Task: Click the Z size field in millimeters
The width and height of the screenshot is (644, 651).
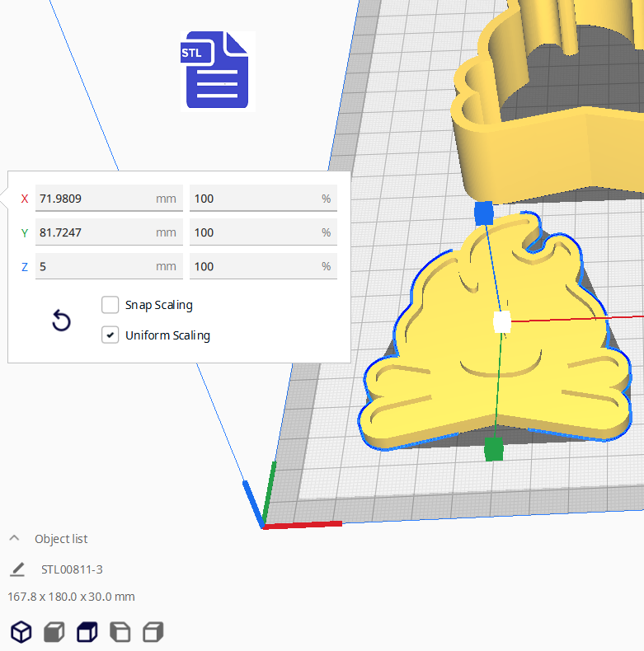Action: pyautogui.click(x=95, y=266)
